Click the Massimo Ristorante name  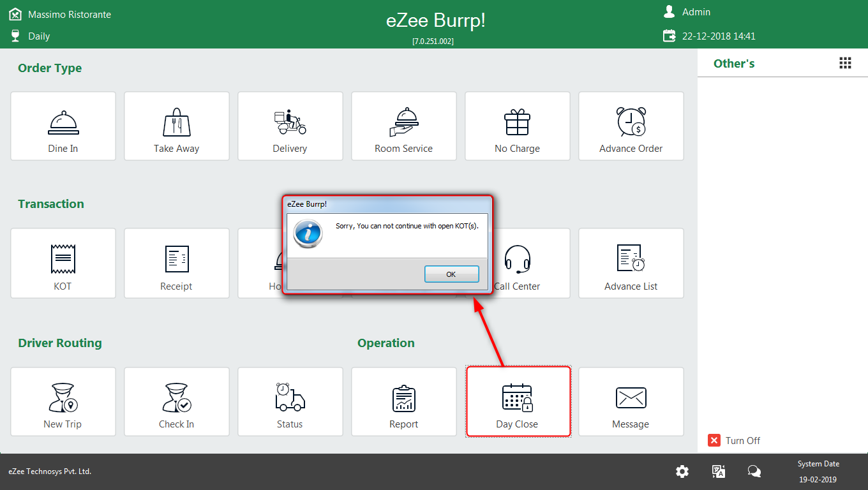tap(70, 14)
